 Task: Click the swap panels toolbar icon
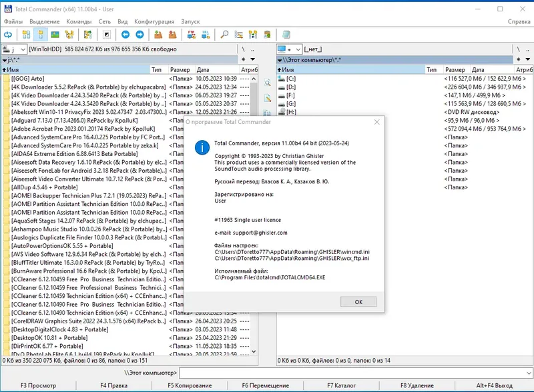tap(88, 35)
